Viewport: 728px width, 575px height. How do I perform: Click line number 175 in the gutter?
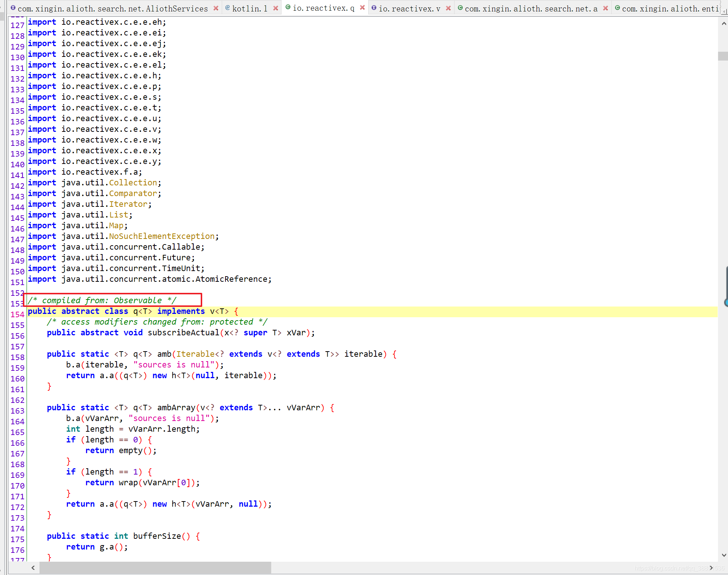coord(17,540)
